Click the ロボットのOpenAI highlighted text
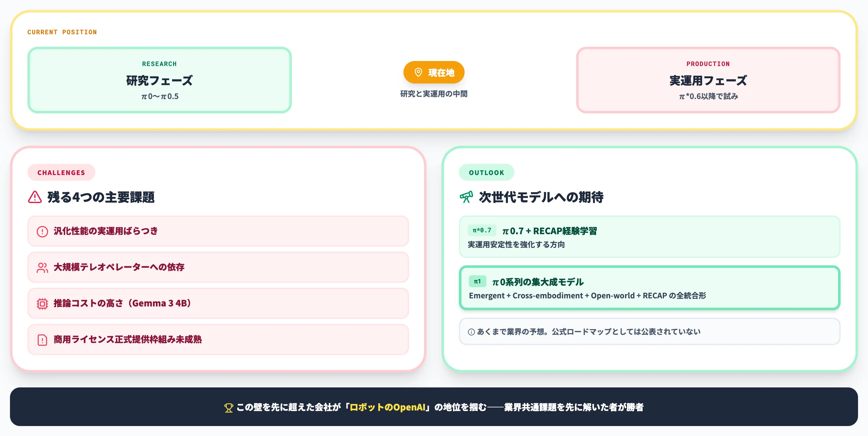868x436 pixels. 388,407
